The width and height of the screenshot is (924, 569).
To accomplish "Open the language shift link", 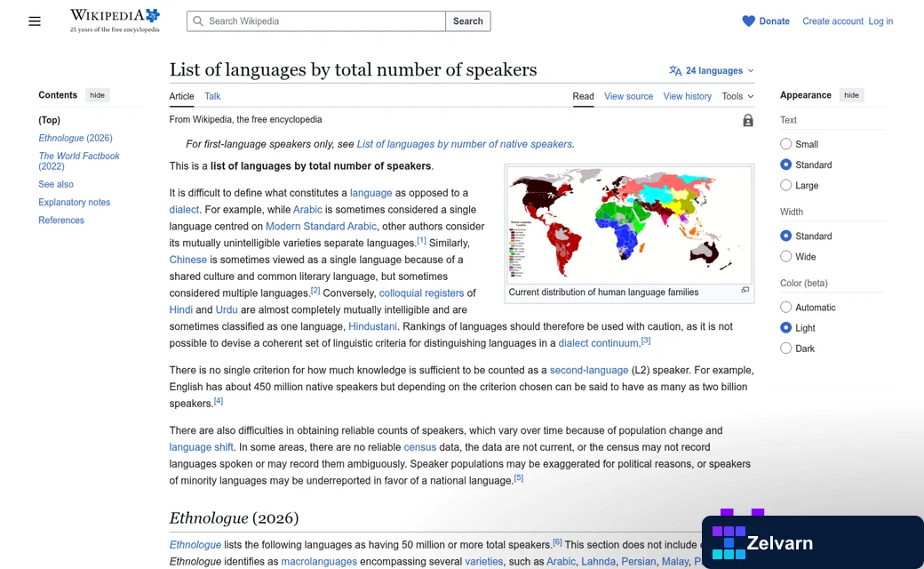I will point(201,447).
